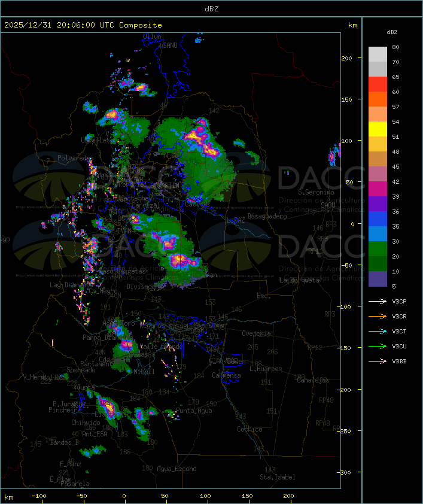This screenshot has height=504, width=423.
Task: Click the 'Carmensa' map label
Action: click(226, 375)
